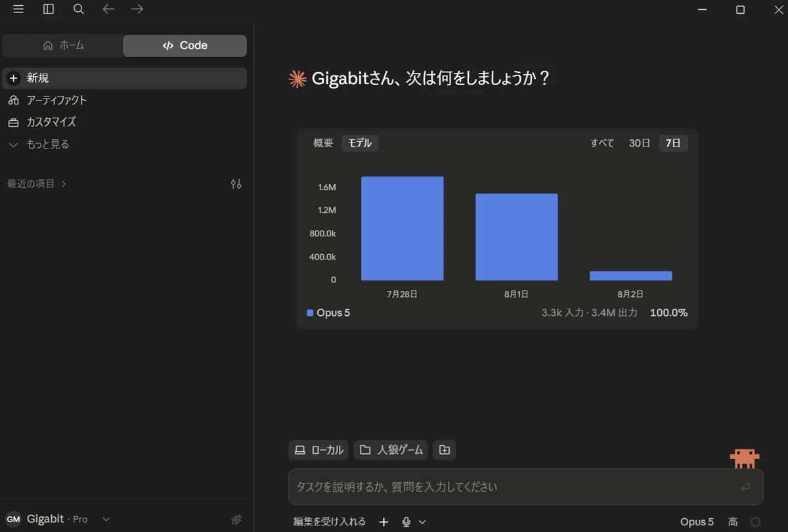
Task: Open filter sliders icon beside 最近の項目
Action: click(x=236, y=184)
